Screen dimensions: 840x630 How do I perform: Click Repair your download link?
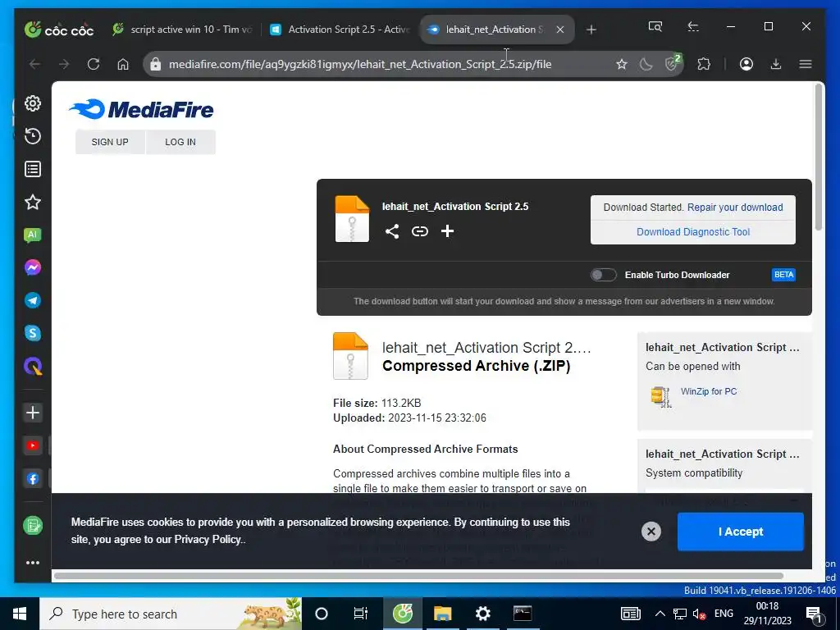coord(735,208)
